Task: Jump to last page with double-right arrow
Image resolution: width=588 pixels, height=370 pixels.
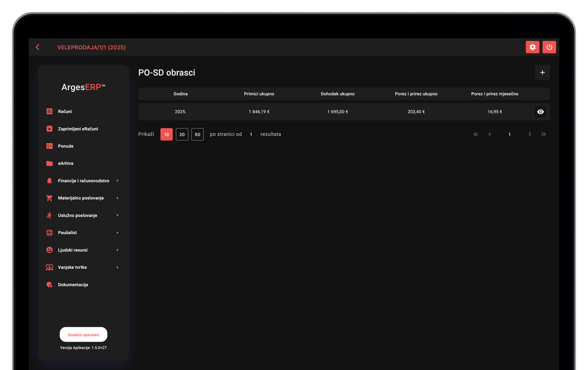Action: (544, 134)
